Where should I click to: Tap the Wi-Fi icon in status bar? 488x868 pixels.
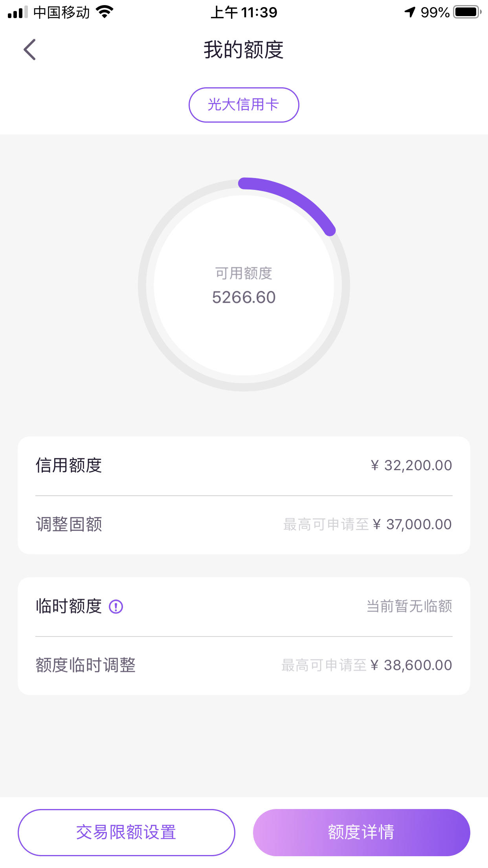[x=105, y=12]
